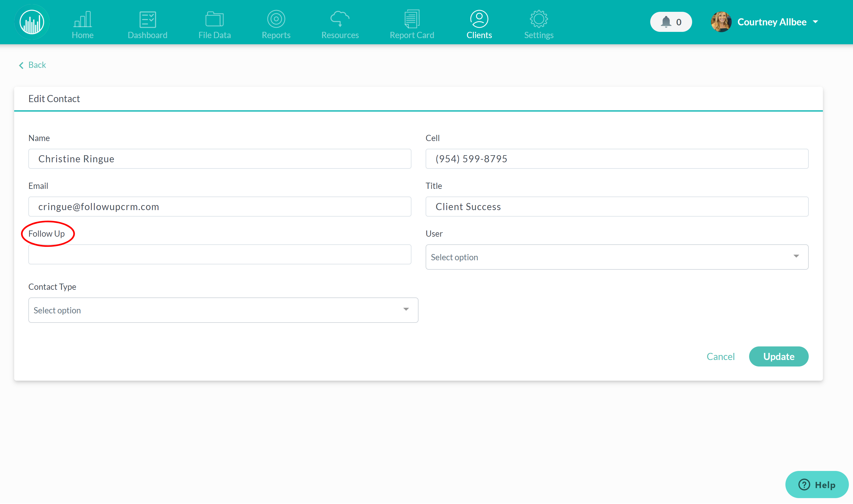Click into the Title field
This screenshot has width=853, height=504.
coord(617,207)
